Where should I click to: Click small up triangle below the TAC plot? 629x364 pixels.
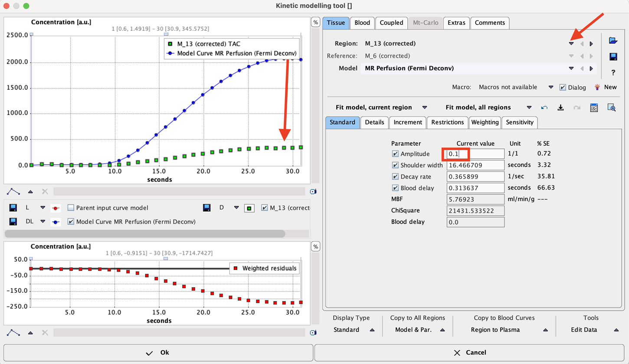(x=30, y=191)
